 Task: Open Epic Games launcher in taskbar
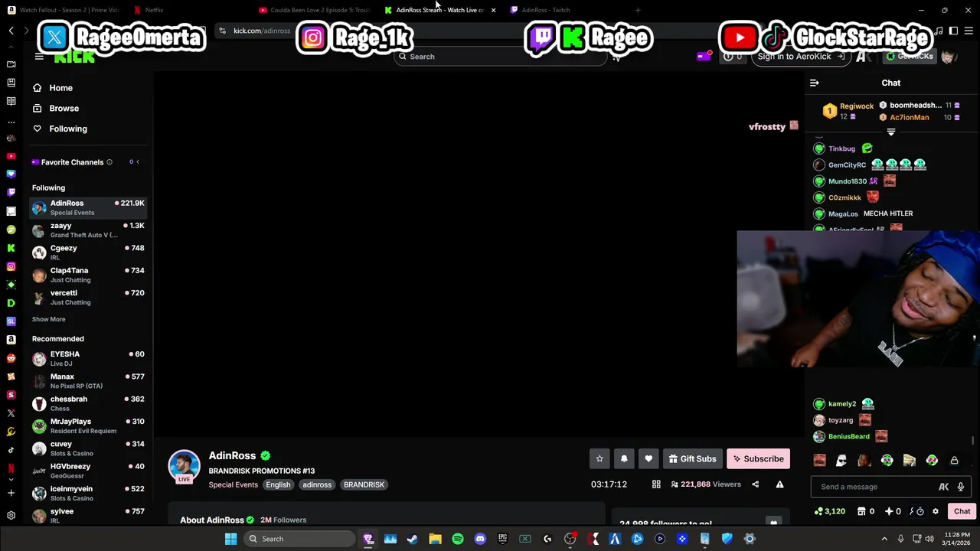point(502,539)
